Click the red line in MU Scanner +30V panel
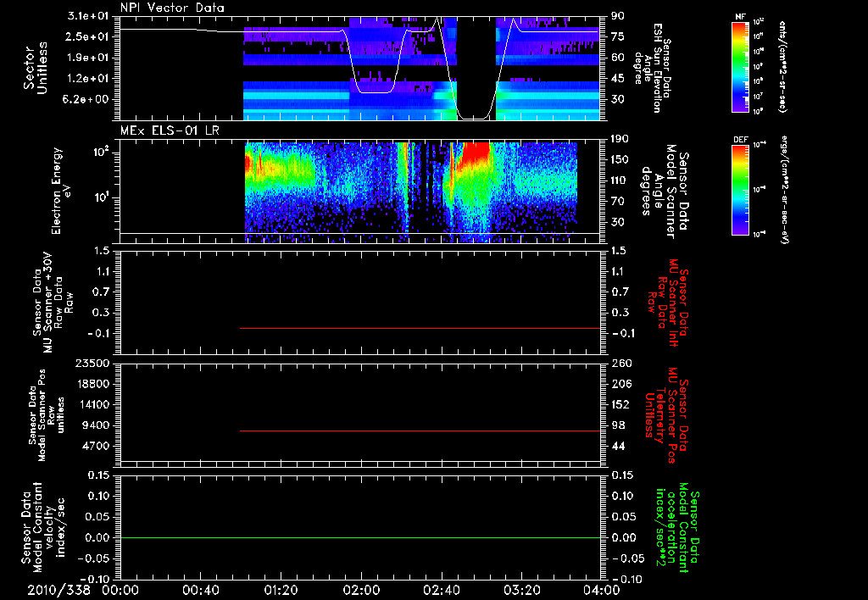This screenshot has width=868, height=600. 420,328
